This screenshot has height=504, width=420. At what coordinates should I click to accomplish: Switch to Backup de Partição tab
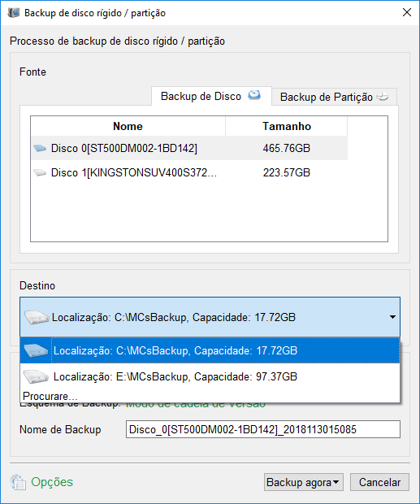(334, 97)
